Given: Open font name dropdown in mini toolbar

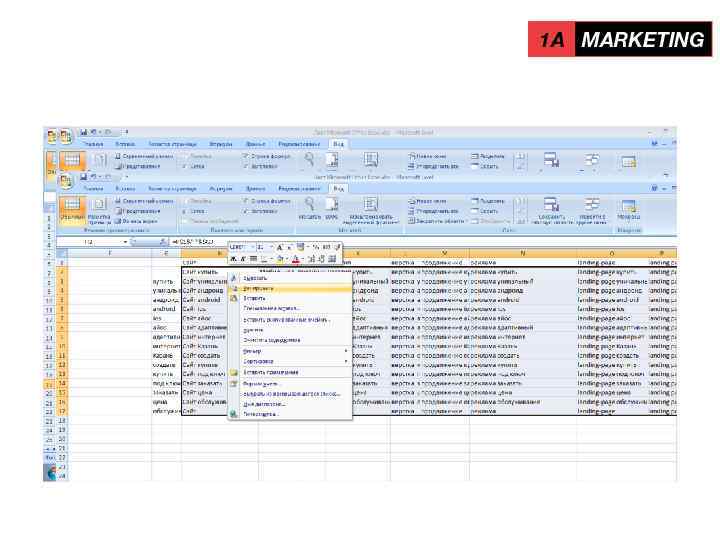Looking at the screenshot, I should click(252, 248).
